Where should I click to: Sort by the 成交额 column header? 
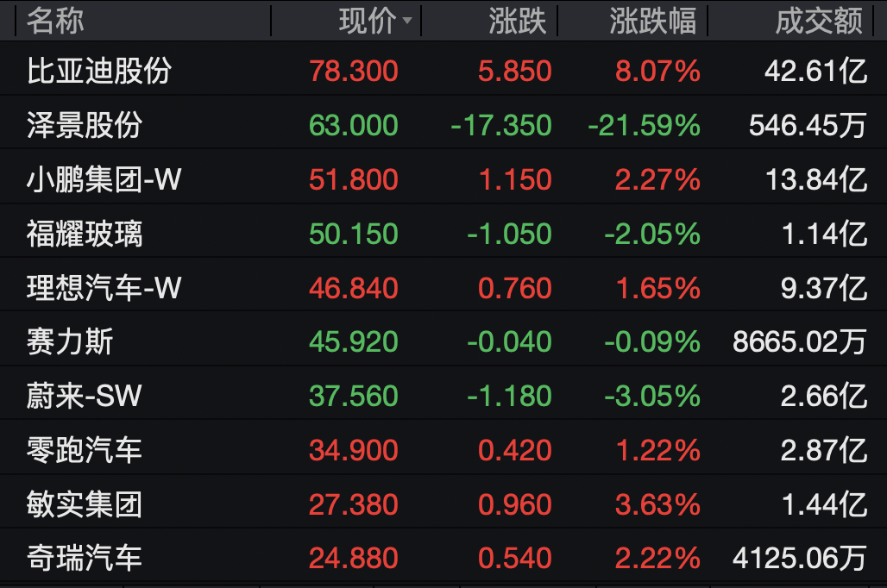819,21
